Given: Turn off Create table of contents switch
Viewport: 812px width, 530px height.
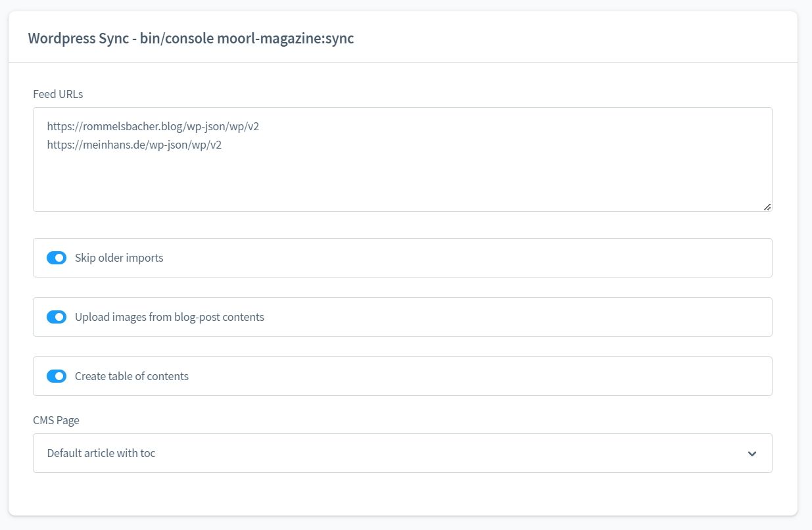Looking at the screenshot, I should point(57,376).
